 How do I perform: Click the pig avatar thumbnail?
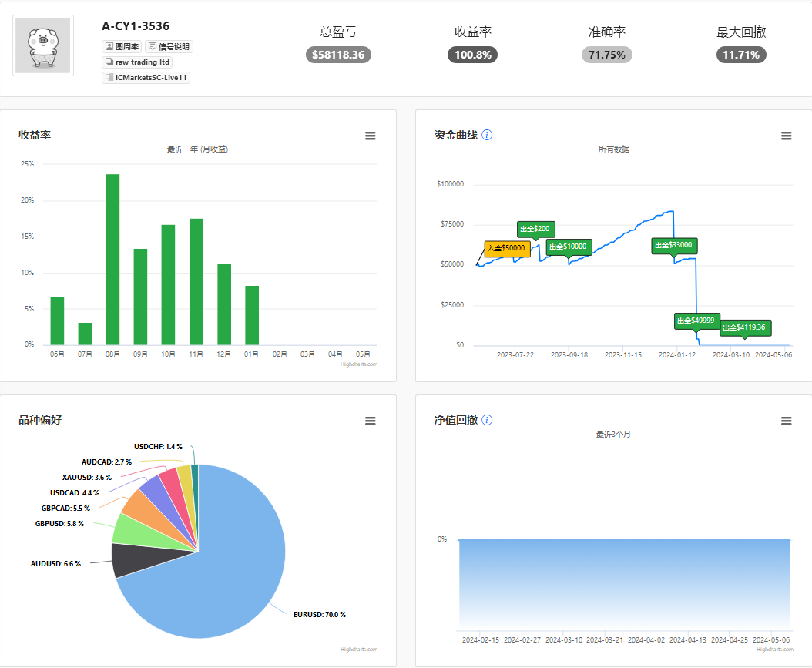[43, 45]
